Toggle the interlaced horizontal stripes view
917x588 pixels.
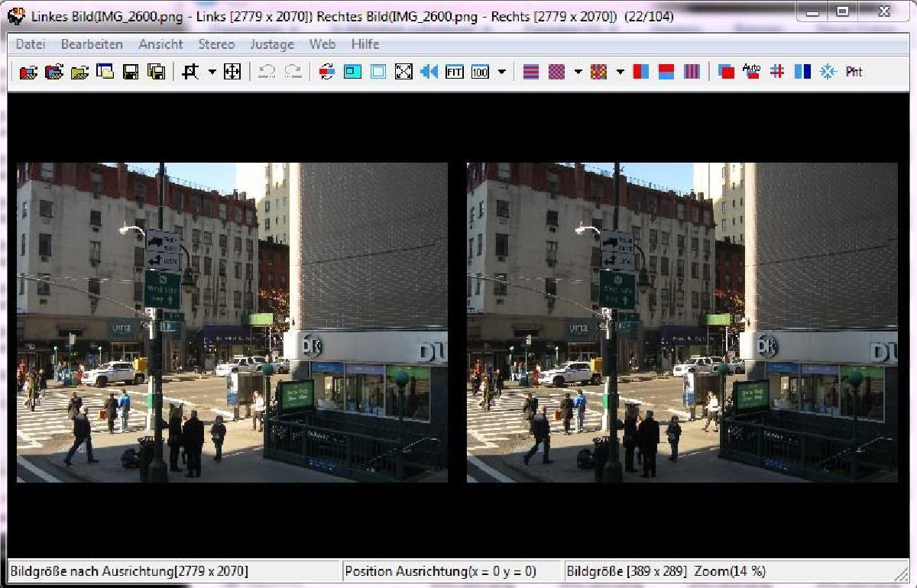[531, 72]
